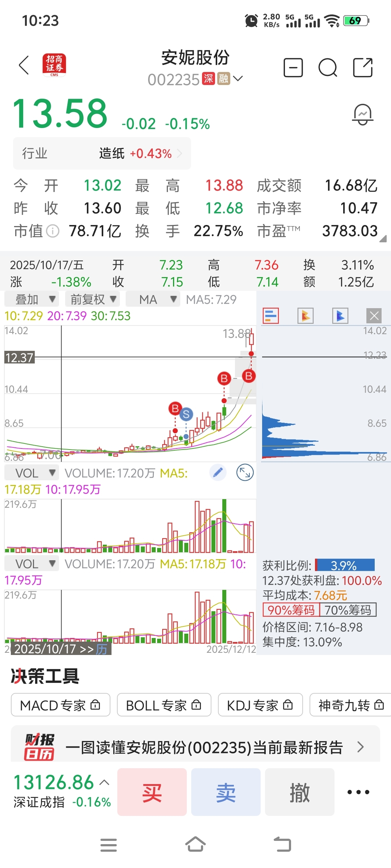Tap the 买 buy button
391x868 pixels.
(152, 792)
